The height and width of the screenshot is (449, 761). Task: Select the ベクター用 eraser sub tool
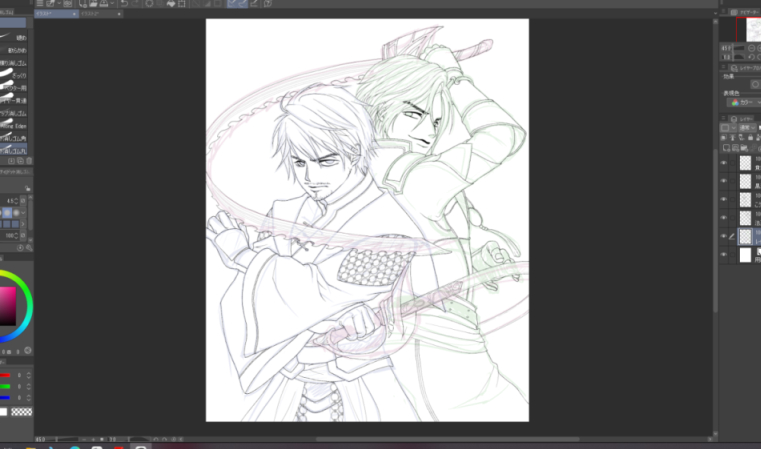coord(14,88)
